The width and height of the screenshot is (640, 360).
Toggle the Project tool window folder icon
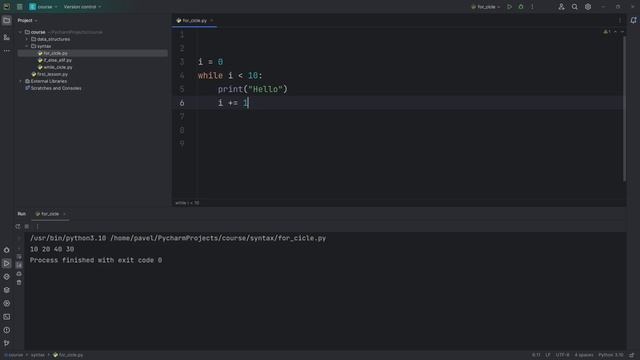coord(7,20)
